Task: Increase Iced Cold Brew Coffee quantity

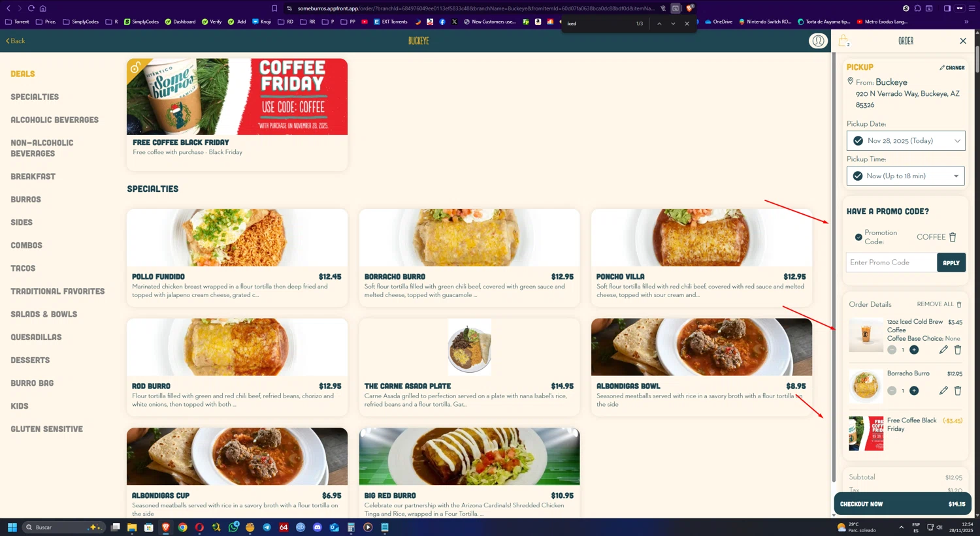Action: point(914,350)
